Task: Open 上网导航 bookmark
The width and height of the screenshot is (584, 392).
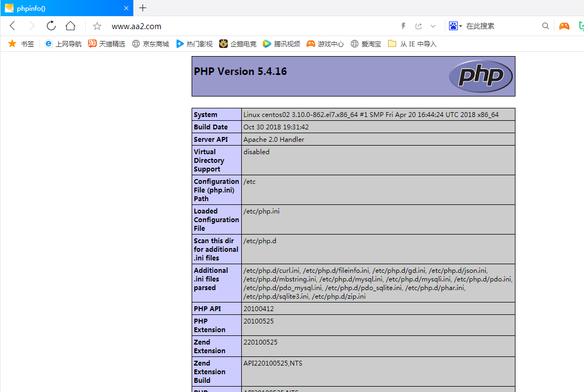Action: (x=63, y=44)
